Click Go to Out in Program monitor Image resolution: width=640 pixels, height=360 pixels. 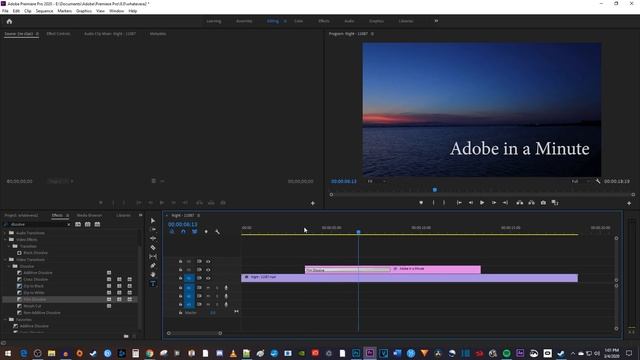tap(505, 203)
